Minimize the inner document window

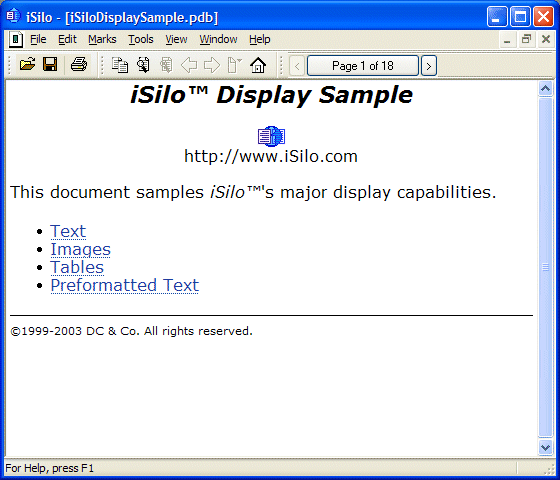507,39
